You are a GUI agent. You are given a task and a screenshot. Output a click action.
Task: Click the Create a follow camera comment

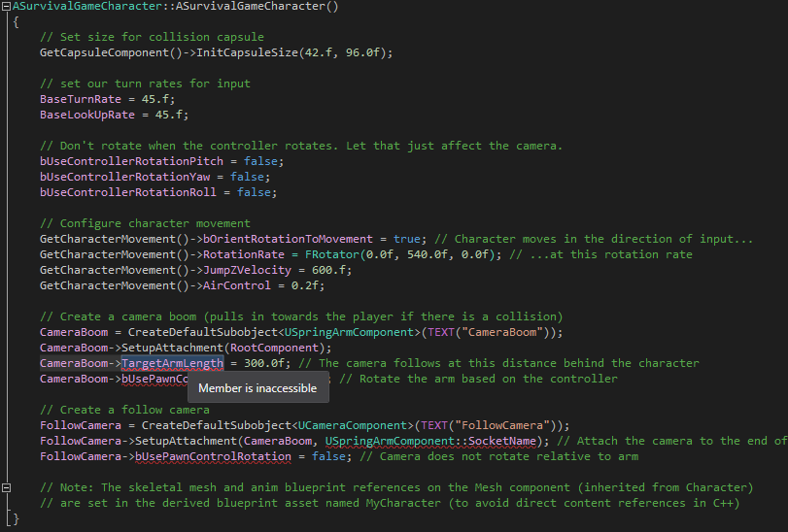tap(124, 410)
